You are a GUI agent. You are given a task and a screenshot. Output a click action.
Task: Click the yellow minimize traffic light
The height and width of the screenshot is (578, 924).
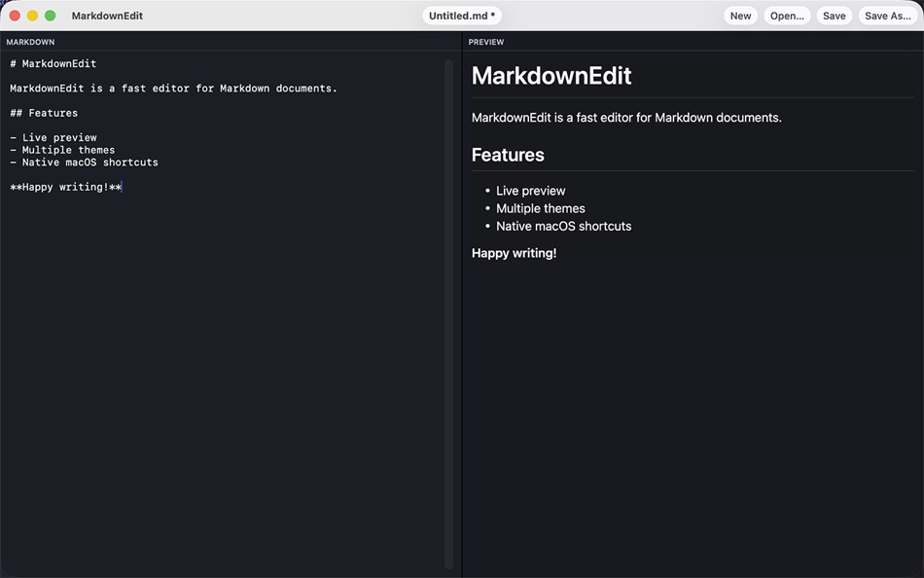(x=31, y=15)
